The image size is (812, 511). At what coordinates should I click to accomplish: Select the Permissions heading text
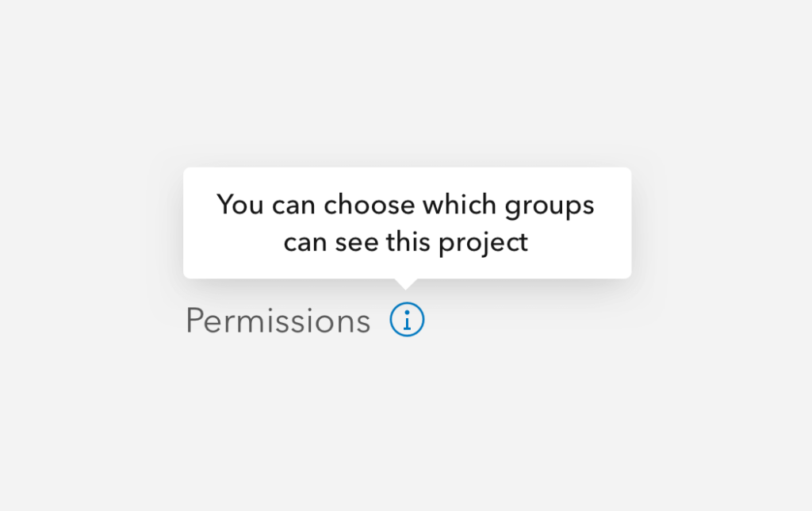(277, 320)
